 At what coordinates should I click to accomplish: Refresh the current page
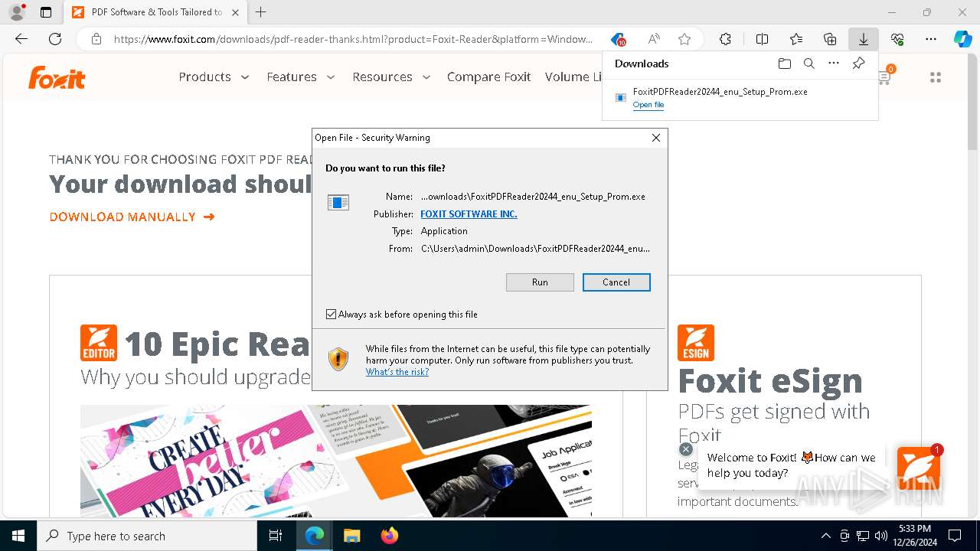(55, 39)
